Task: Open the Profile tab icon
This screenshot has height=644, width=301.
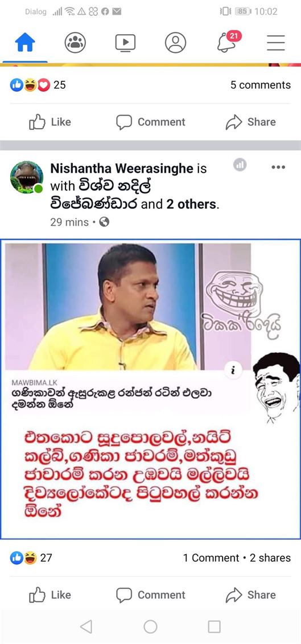Action: (175, 42)
